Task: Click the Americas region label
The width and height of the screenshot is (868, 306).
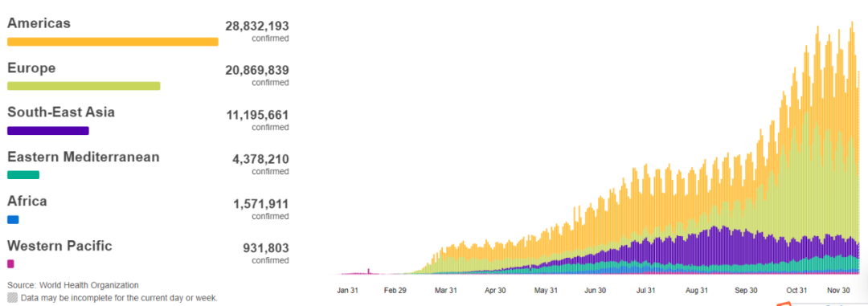Action: (x=39, y=23)
